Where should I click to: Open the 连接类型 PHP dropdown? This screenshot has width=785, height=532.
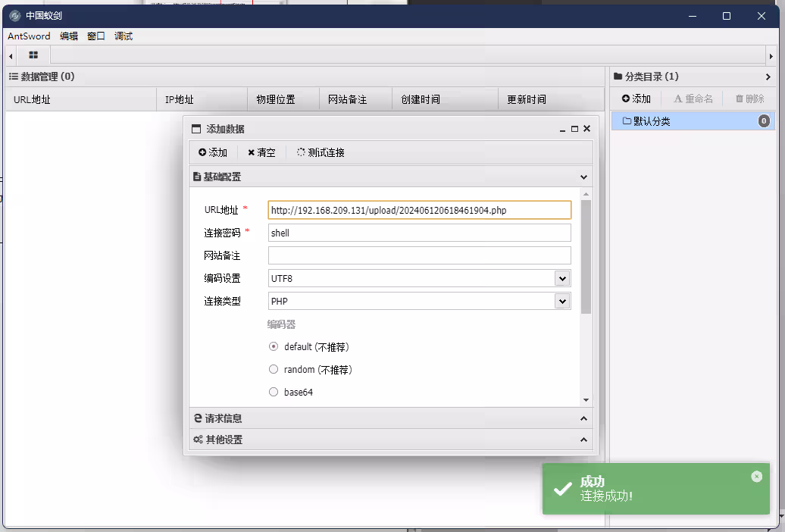click(x=561, y=301)
